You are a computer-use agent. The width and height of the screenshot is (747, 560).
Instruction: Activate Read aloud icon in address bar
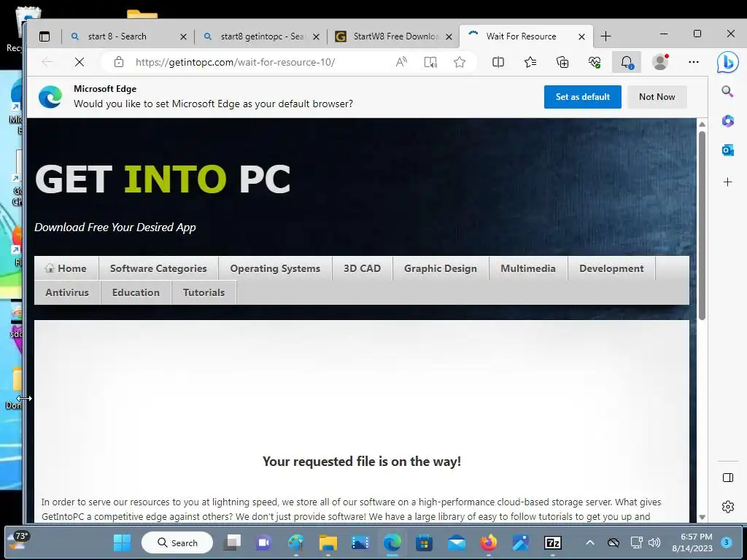(x=402, y=62)
